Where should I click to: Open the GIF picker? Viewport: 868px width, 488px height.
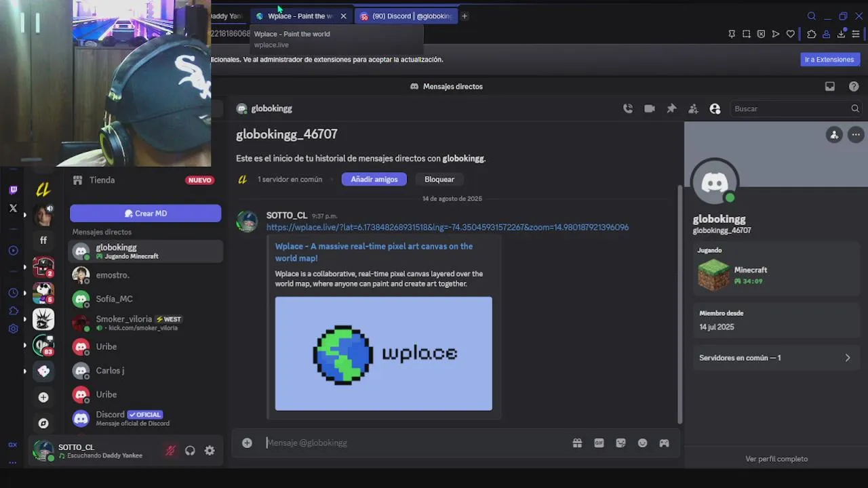pyautogui.click(x=599, y=443)
